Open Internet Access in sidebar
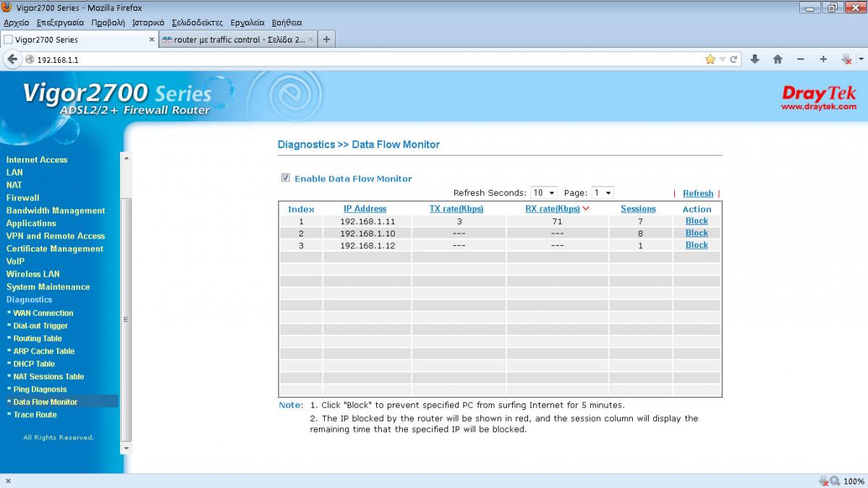This screenshot has width=868, height=488. pyautogui.click(x=37, y=160)
